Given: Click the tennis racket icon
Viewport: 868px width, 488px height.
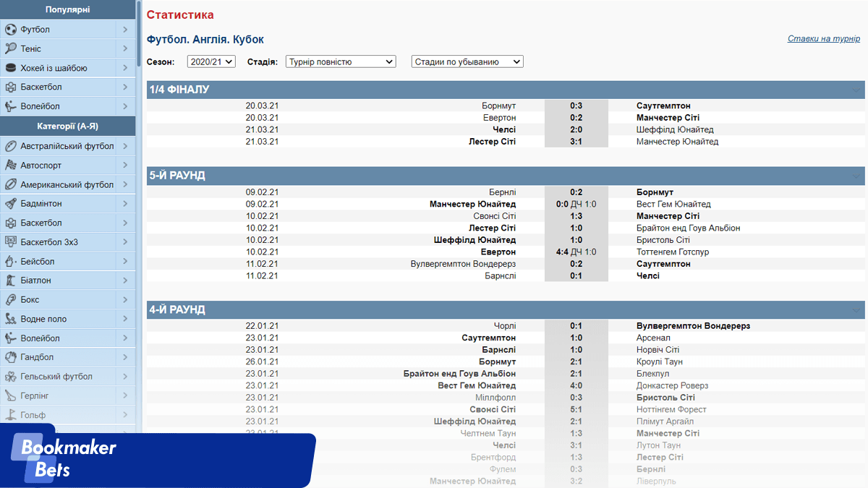Looking at the screenshot, I should [x=11, y=48].
